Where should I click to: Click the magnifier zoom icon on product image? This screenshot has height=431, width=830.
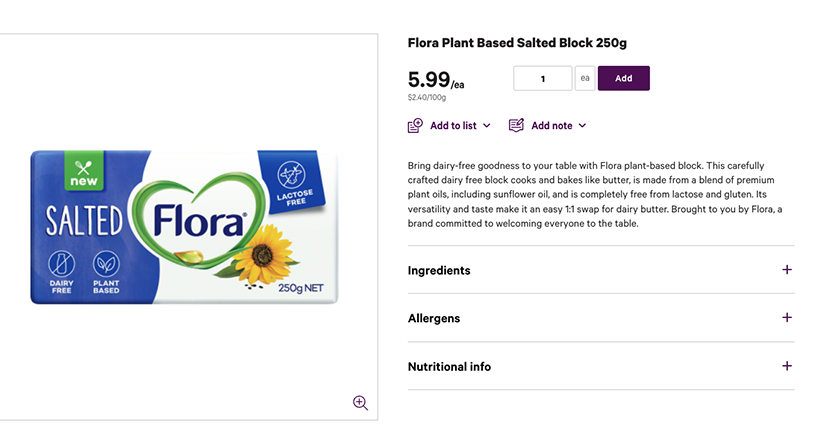tap(360, 402)
